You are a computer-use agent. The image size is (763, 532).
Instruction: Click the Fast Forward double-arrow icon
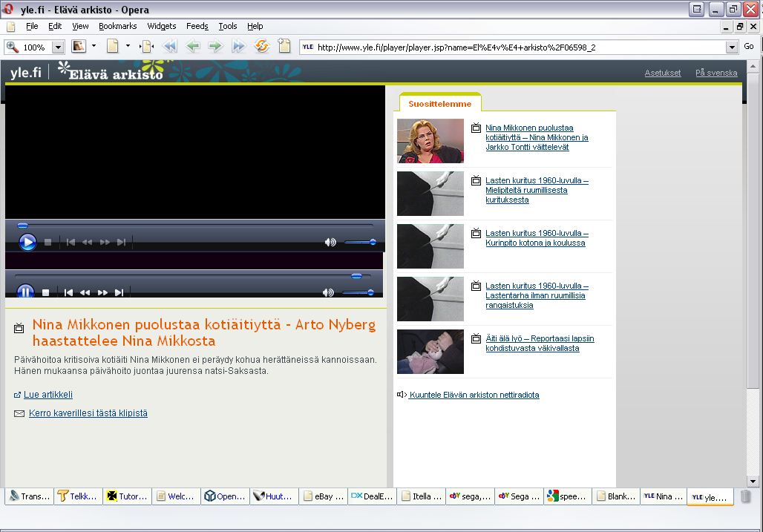pyautogui.click(x=238, y=47)
